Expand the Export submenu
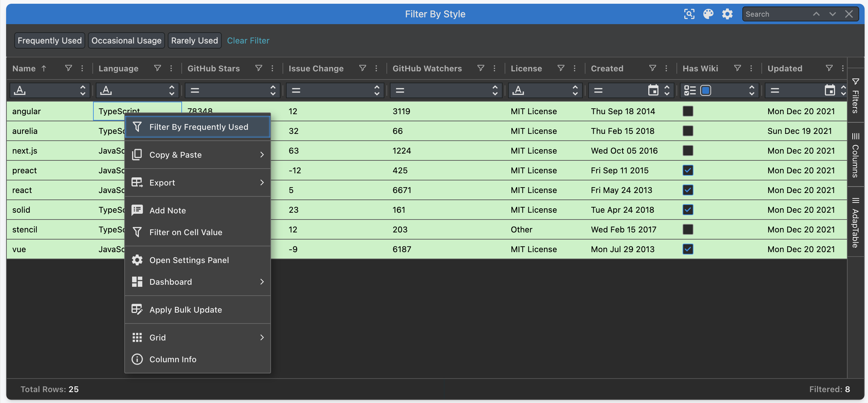This screenshot has width=868, height=403. click(x=198, y=182)
